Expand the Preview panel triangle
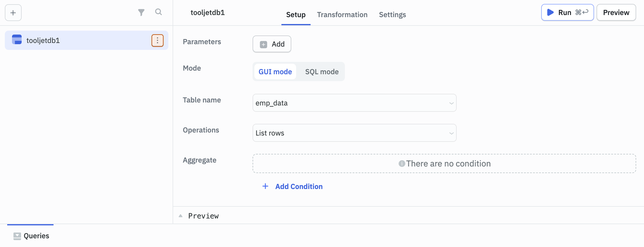Screen dimensions: 644x247 tap(181, 216)
